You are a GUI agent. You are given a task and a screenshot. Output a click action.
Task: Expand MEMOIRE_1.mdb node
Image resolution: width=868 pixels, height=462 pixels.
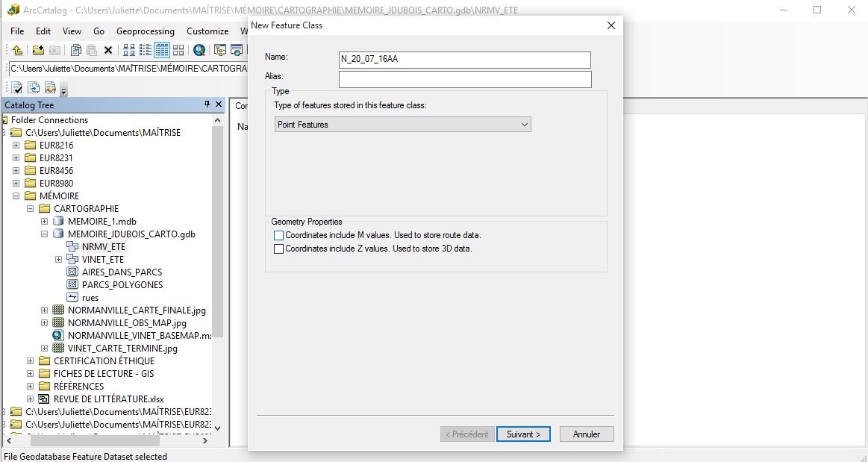coord(44,222)
